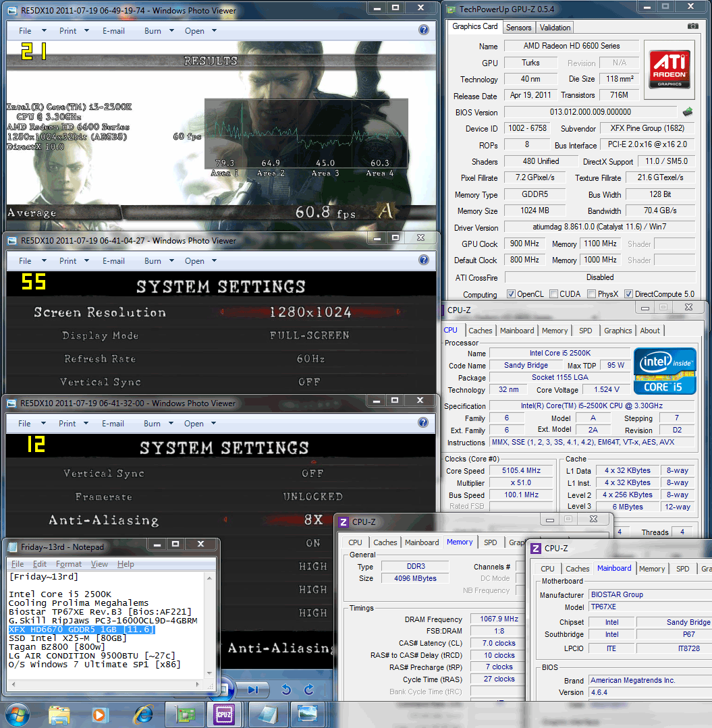
Task: Click the GPU-Z title bar icon
Action: 451,9
